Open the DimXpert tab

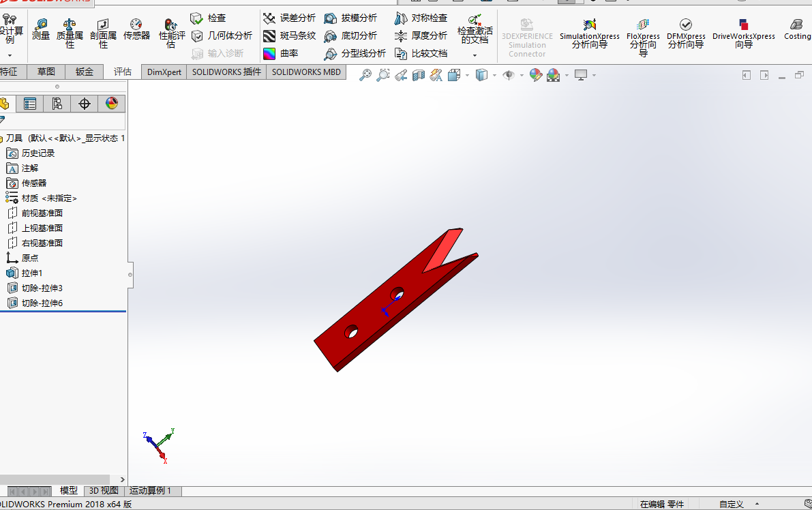164,72
